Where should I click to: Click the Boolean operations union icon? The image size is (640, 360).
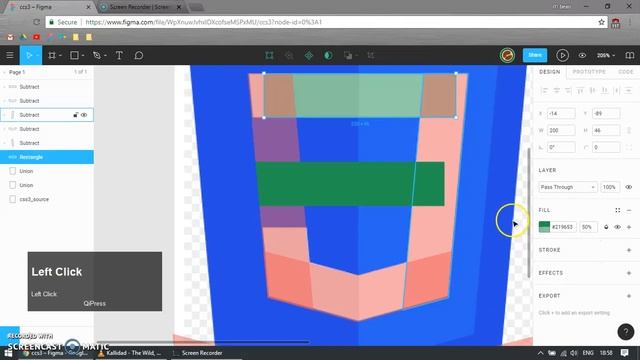(348, 55)
